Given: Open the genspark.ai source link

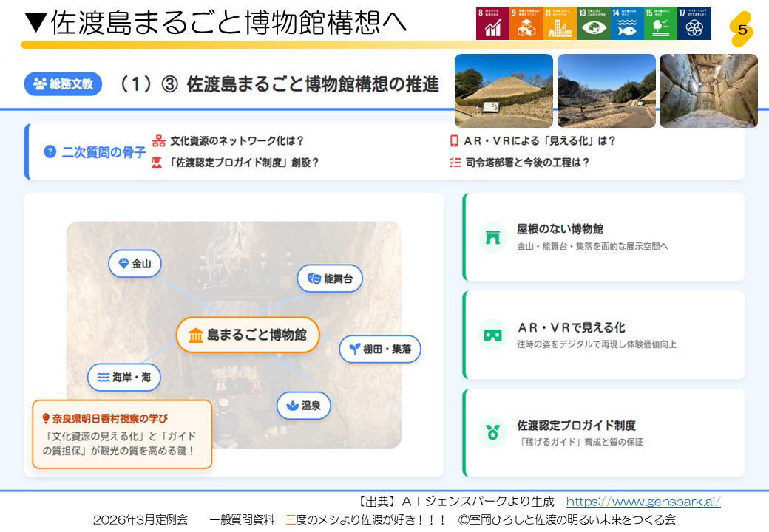Looking at the screenshot, I should click(643, 502).
